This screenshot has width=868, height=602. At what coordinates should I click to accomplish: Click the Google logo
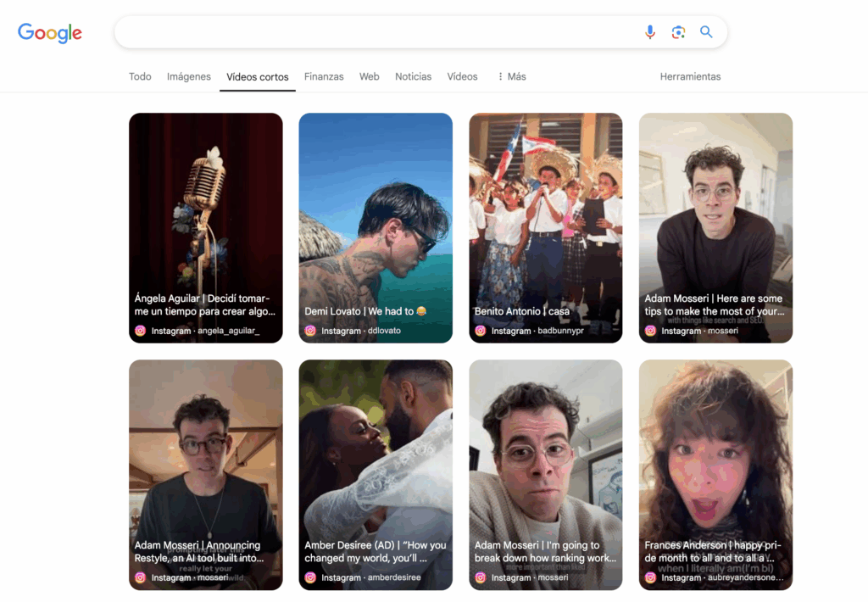[50, 33]
